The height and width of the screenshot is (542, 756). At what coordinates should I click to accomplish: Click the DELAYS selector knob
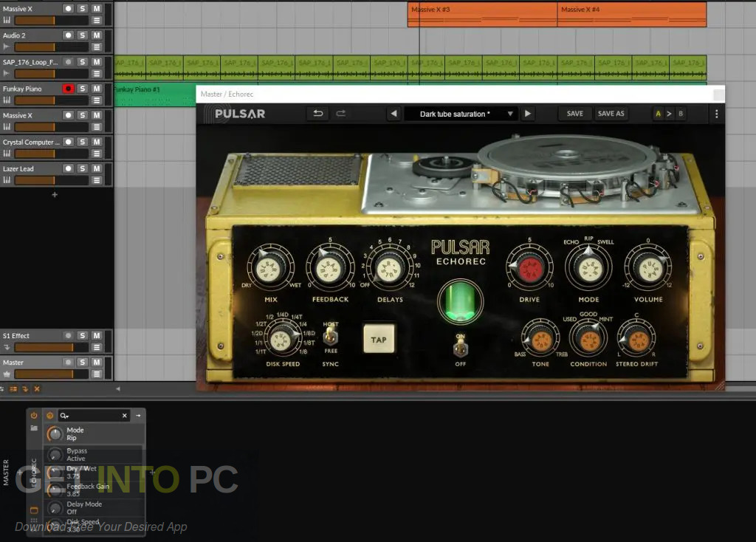390,269
